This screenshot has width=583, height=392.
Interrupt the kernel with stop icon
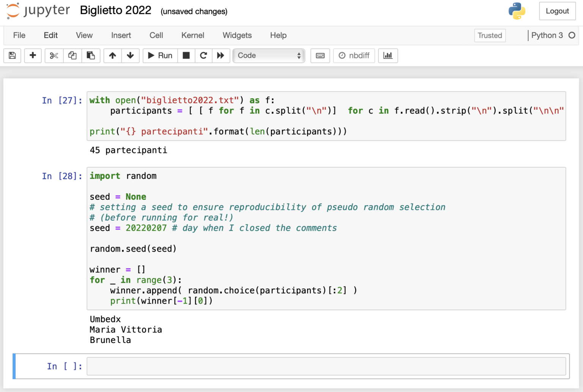(x=186, y=55)
